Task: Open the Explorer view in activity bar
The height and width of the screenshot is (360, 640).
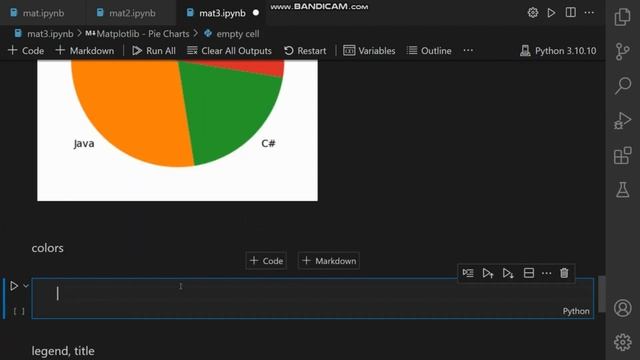Action: click(622, 17)
